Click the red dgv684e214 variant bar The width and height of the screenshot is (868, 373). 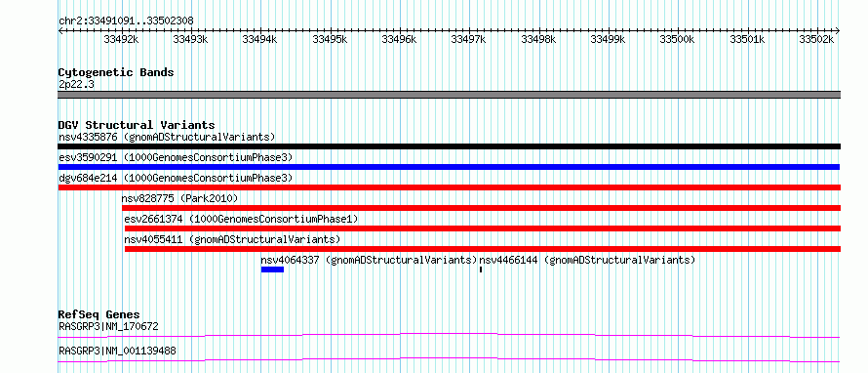coord(449,187)
